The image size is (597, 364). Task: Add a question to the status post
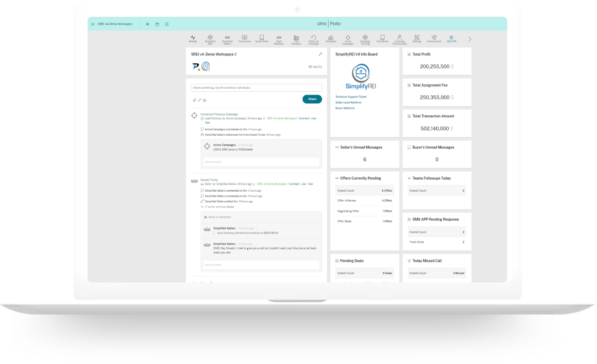click(205, 100)
